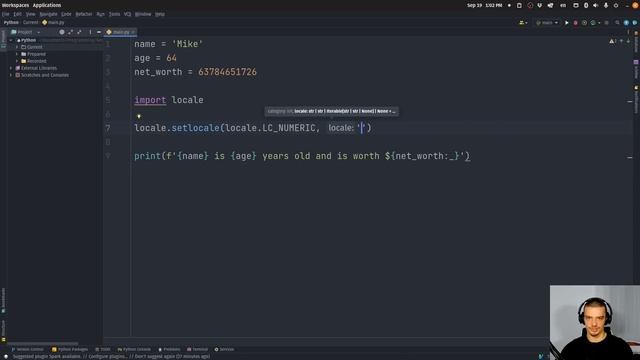Expand the Recorded folder
640x360 pixels.
click(x=17, y=61)
